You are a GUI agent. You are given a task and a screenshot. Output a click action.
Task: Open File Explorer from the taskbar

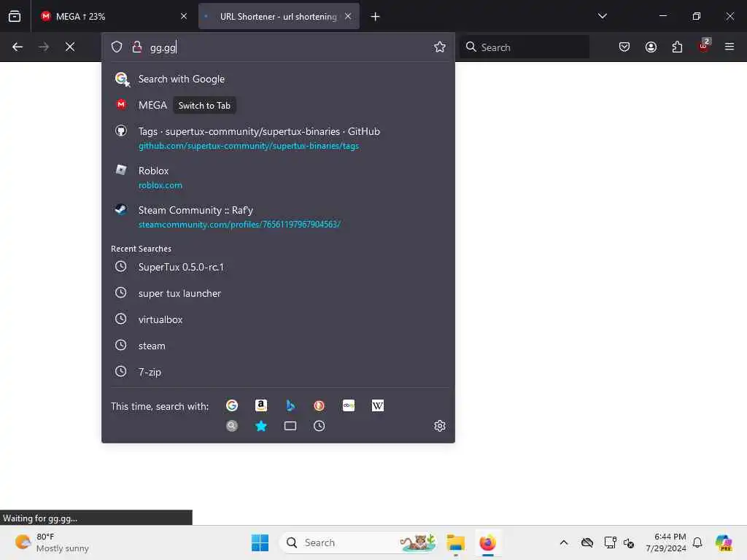point(455,542)
